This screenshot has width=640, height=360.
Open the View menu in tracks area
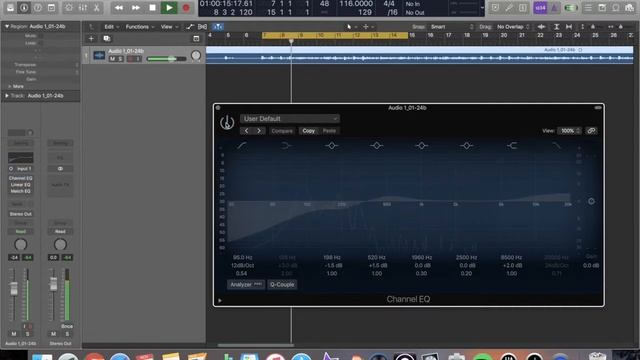[x=169, y=27]
